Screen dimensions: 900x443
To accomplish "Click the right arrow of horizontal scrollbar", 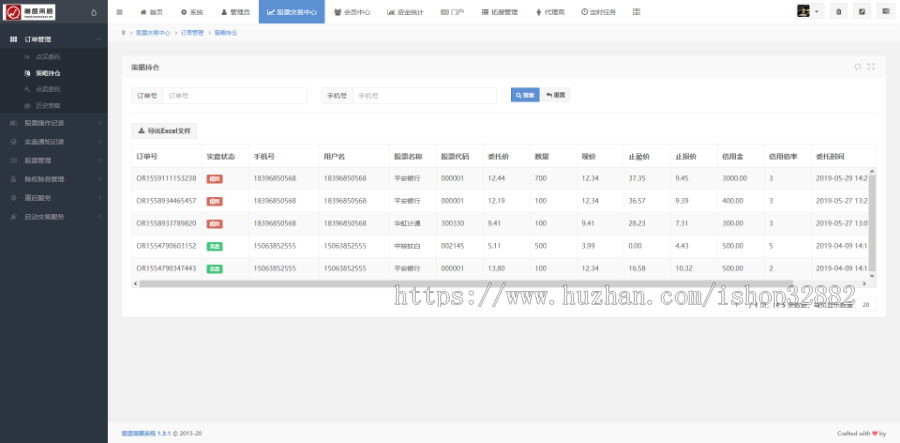I will point(865,283).
